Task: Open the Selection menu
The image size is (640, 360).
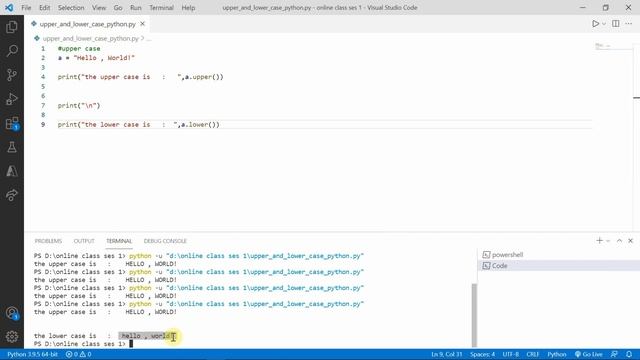Action: coord(71,8)
